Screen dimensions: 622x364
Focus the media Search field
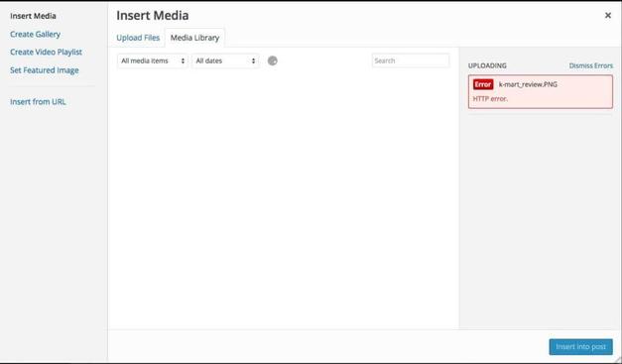(x=411, y=61)
